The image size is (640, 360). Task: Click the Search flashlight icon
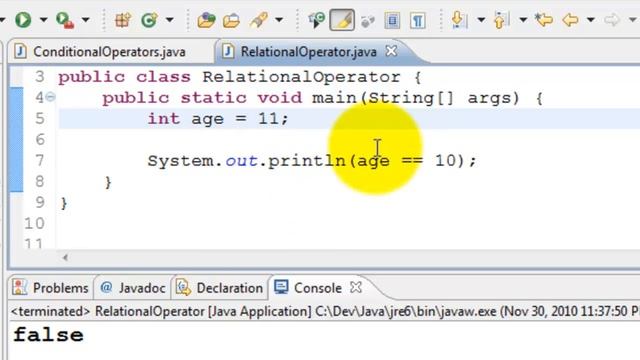tap(259, 20)
